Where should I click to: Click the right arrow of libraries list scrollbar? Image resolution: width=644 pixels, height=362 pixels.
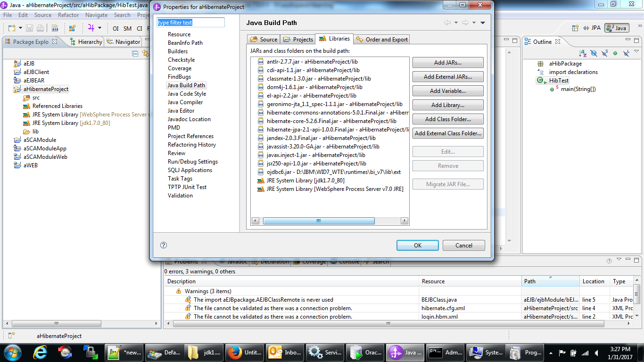[404, 221]
